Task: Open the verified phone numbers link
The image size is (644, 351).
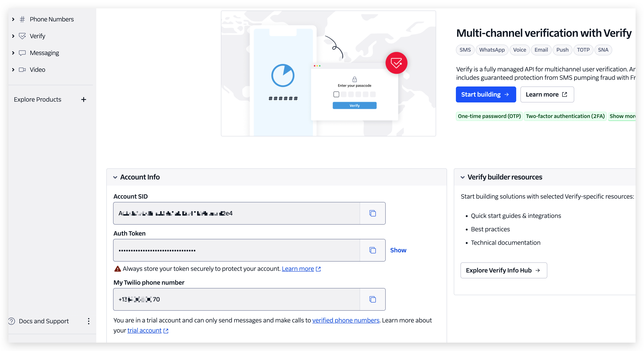Action: [346, 320]
